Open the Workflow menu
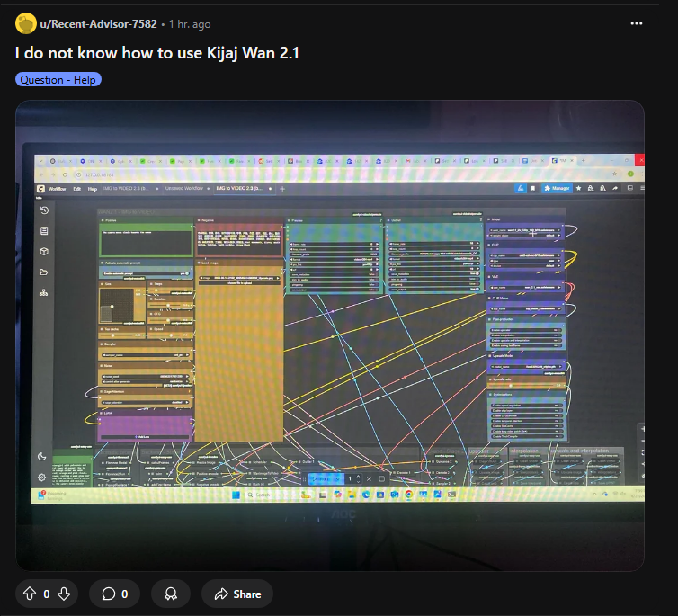The image size is (678, 616). click(57, 189)
